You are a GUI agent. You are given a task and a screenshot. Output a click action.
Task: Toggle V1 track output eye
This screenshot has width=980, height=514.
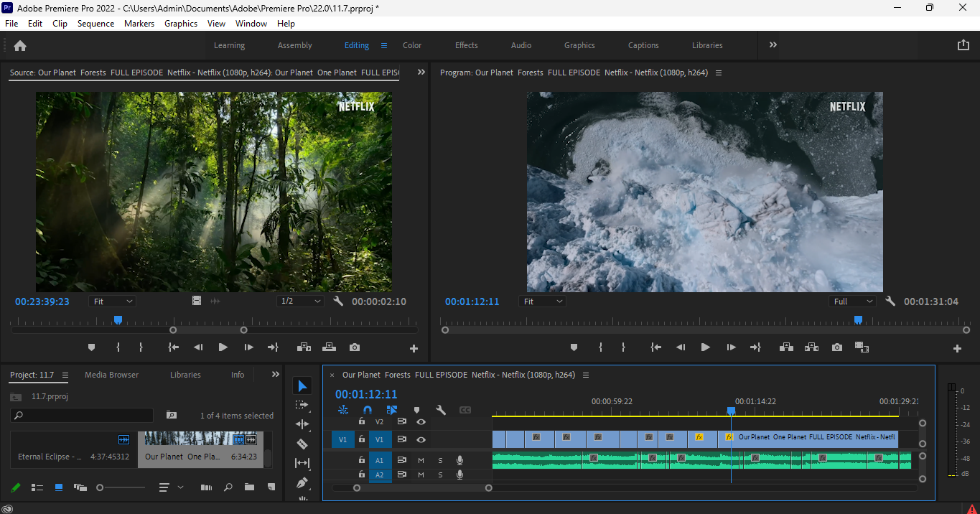pos(421,439)
